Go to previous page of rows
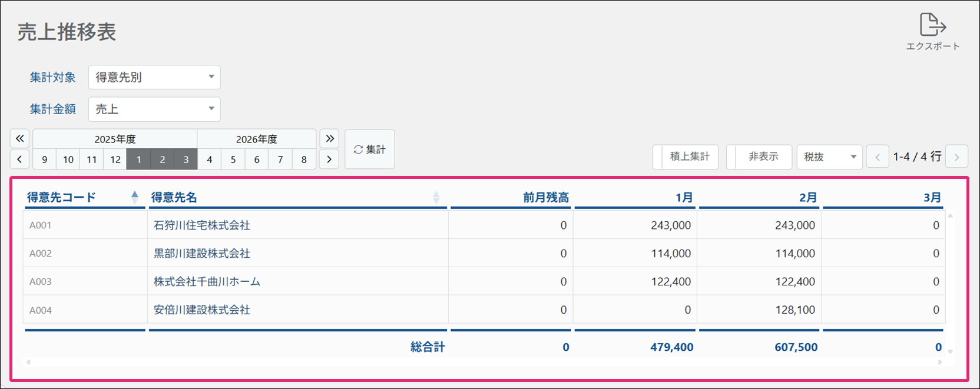Screen dimensions: 980x389 (878, 157)
